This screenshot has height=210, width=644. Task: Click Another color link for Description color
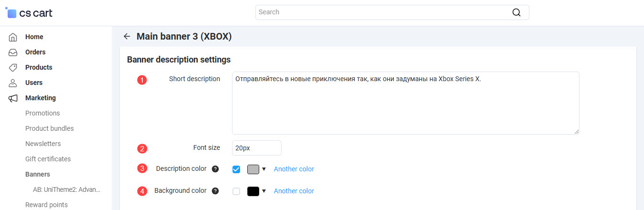(x=294, y=169)
